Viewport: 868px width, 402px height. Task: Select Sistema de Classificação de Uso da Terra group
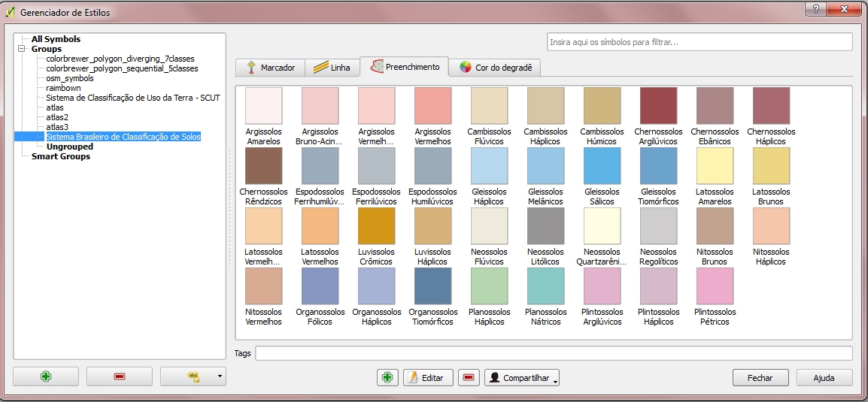(133, 98)
